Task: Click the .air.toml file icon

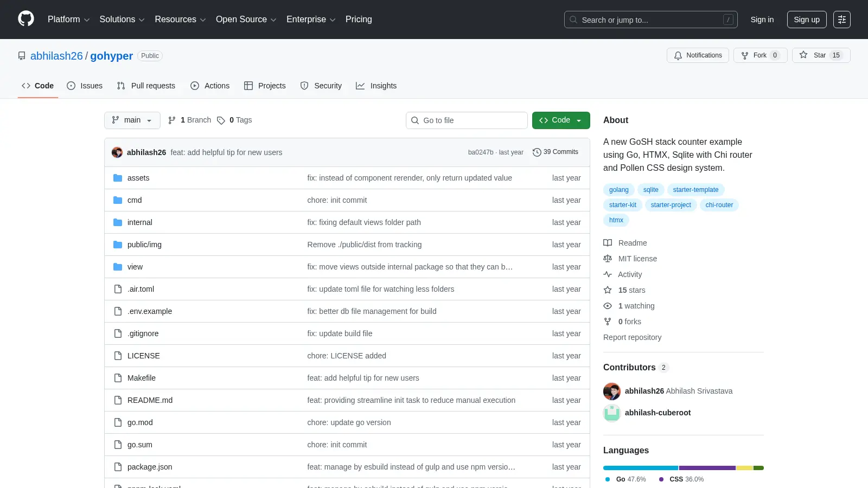Action: pyautogui.click(x=118, y=289)
